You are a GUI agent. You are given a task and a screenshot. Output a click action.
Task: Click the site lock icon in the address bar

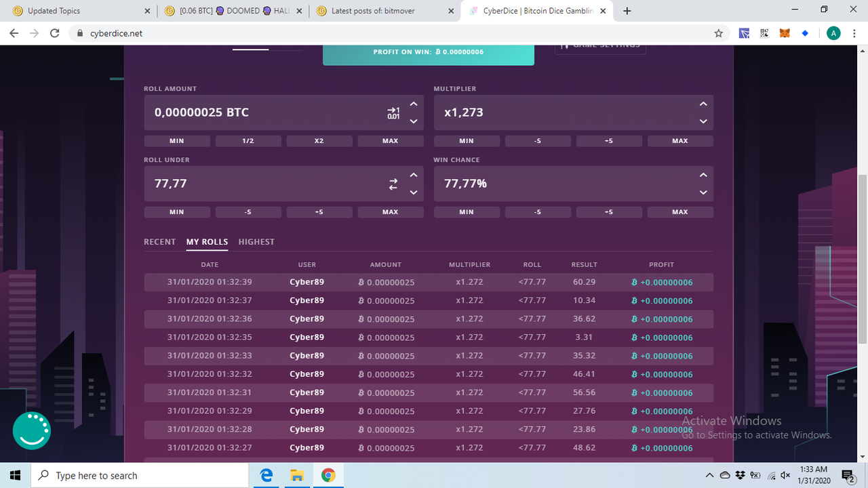pyautogui.click(x=80, y=33)
